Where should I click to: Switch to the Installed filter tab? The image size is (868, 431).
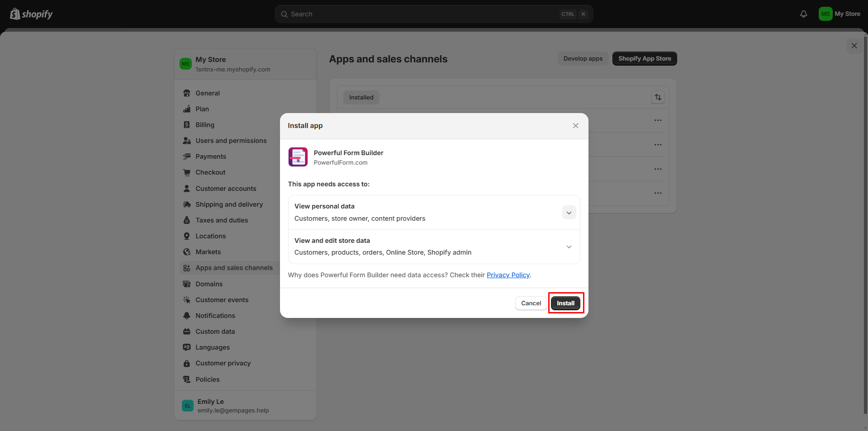click(360, 97)
